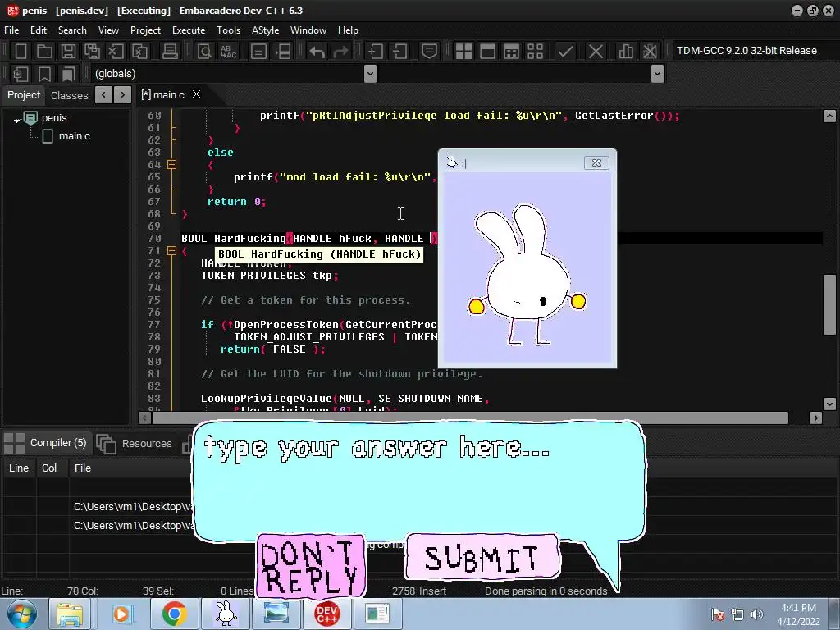Open the Edit menu
Viewport: 840px width, 630px height.
(39, 30)
